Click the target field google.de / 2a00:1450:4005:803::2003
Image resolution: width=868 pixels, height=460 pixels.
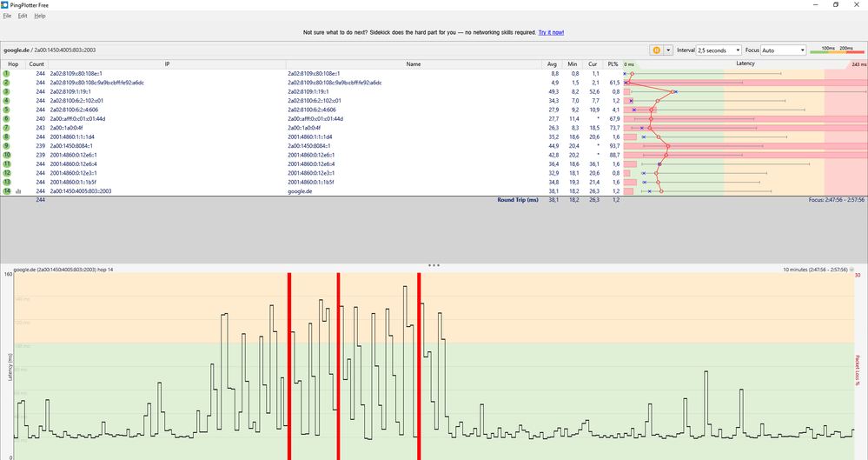click(x=50, y=50)
